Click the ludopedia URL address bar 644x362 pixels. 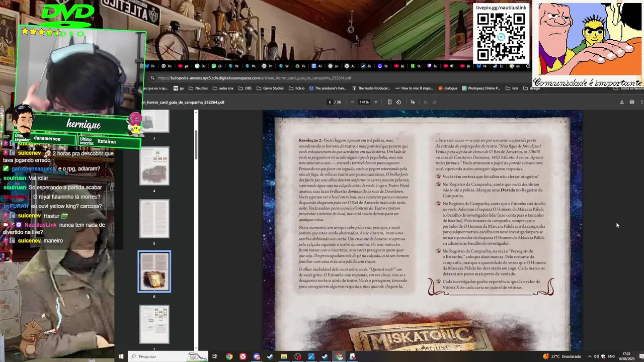click(x=255, y=78)
